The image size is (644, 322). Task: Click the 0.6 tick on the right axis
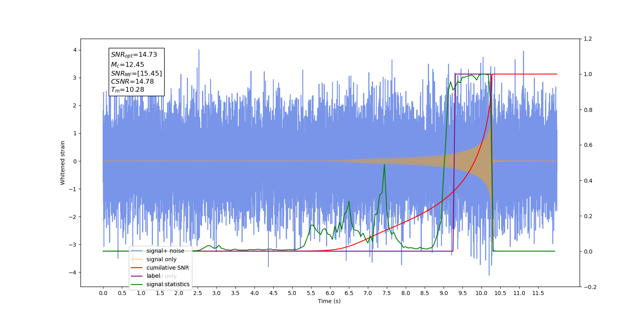[x=588, y=145]
